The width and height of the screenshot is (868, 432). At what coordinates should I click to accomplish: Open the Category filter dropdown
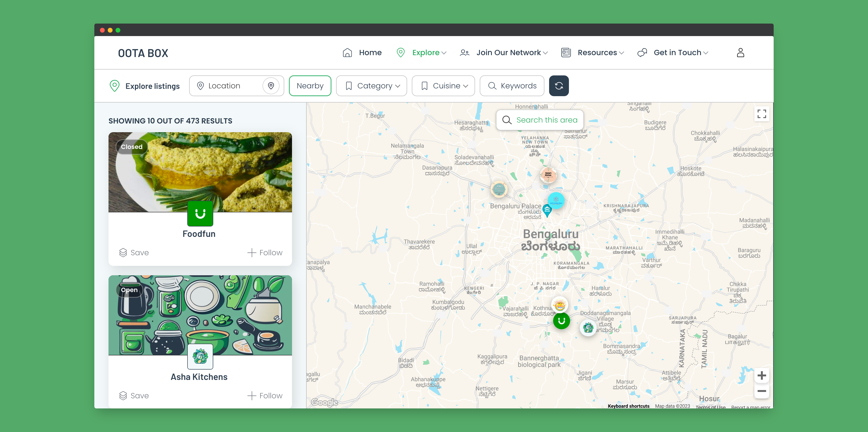[371, 86]
